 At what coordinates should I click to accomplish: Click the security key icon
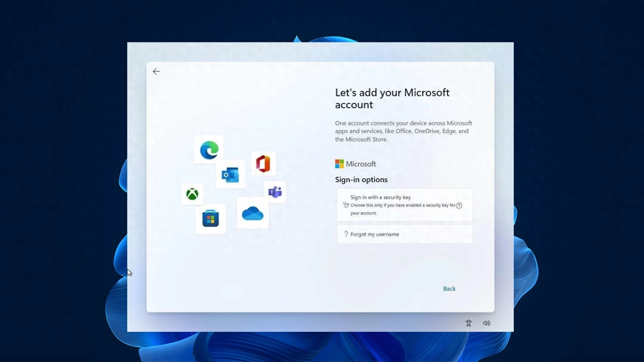(346, 205)
